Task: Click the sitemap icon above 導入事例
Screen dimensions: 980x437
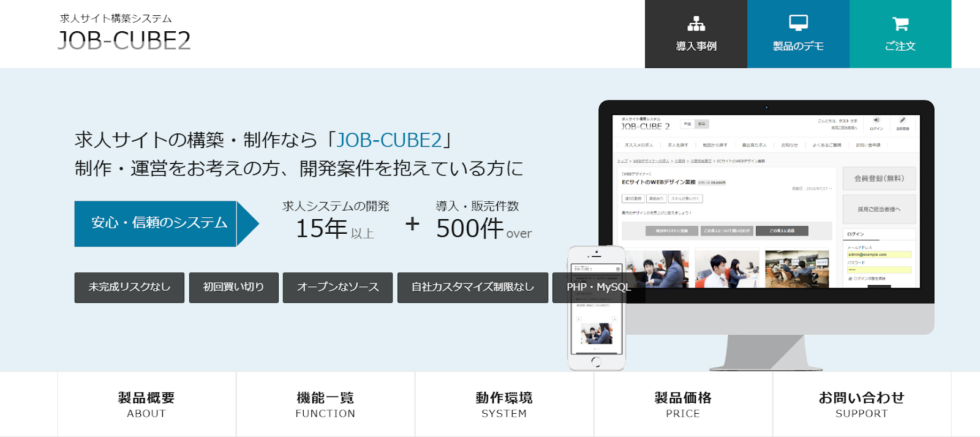Action: coord(696,24)
